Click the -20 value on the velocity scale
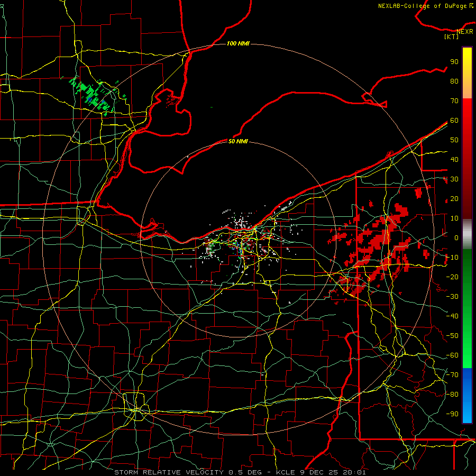 point(452,277)
